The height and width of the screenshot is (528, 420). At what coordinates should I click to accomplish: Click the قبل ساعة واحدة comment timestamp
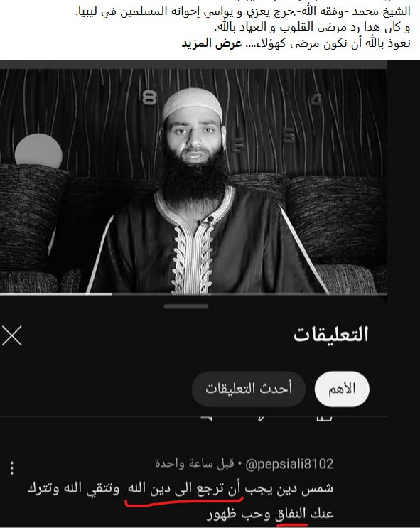click(x=194, y=464)
